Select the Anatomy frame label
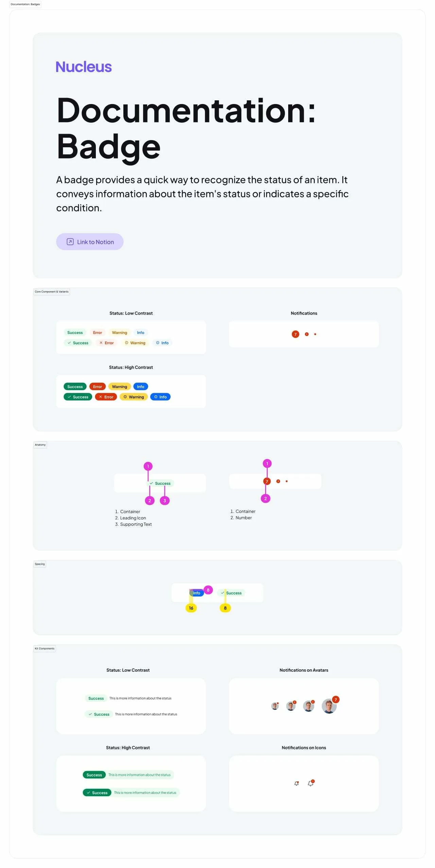Image resolution: width=435 pixels, height=868 pixels. 40,445
